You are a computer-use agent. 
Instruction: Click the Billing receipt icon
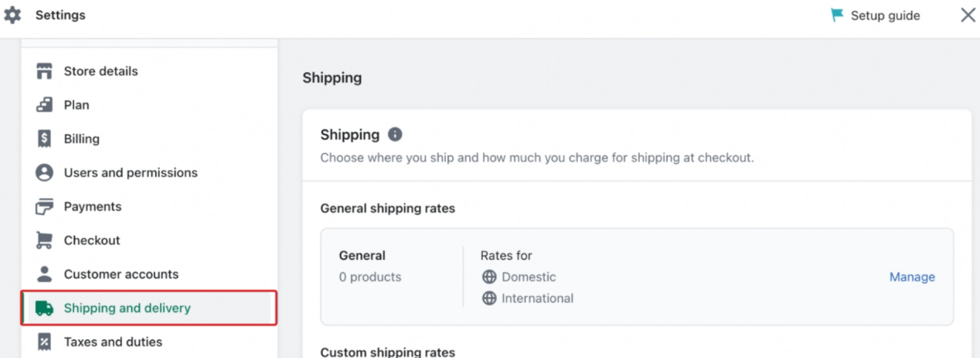45,139
